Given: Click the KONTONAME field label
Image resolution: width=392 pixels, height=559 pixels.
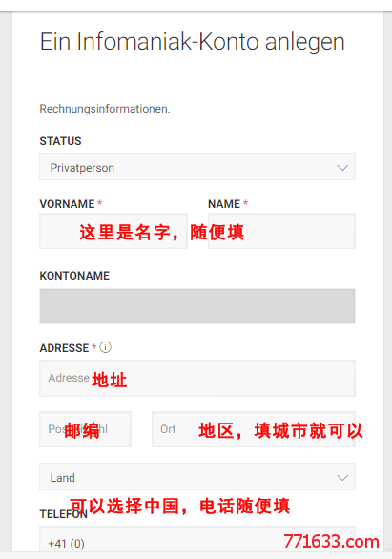Looking at the screenshot, I should pos(74,276).
